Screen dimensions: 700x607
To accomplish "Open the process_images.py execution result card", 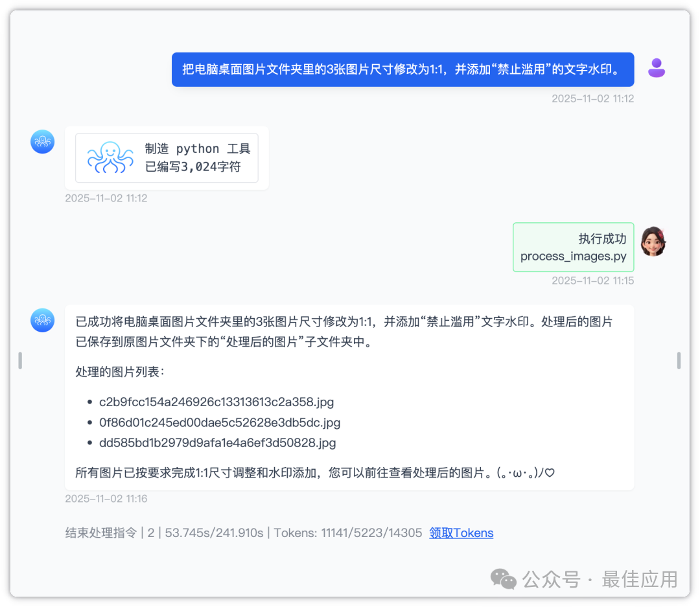I will click(x=573, y=247).
